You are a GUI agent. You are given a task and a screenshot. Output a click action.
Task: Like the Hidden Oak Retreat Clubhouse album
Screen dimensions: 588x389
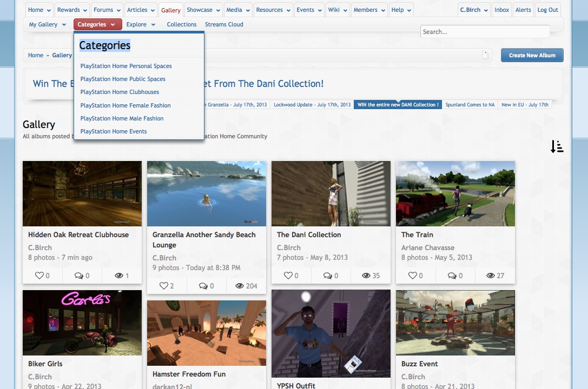point(39,276)
